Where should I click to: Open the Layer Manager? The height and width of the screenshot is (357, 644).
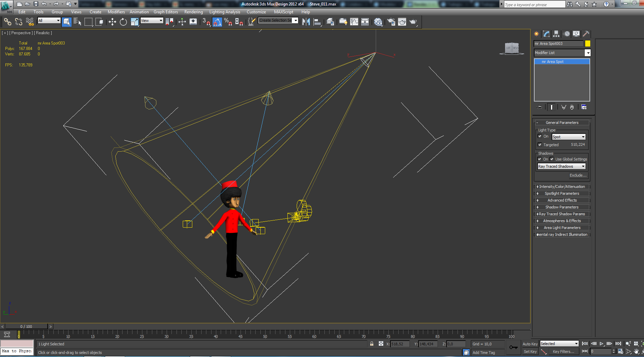click(x=330, y=22)
